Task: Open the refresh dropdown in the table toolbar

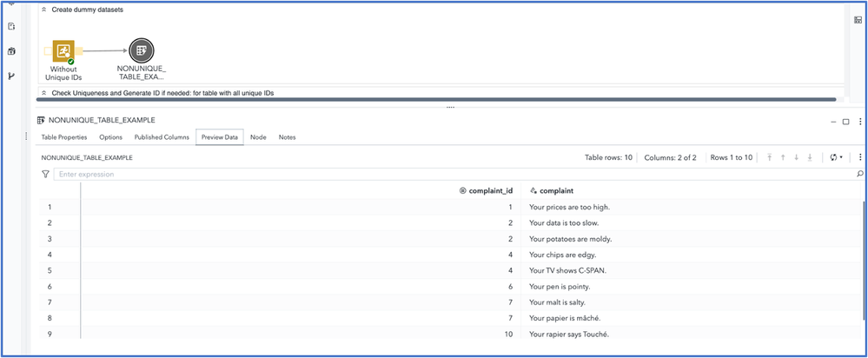Action: click(836, 157)
